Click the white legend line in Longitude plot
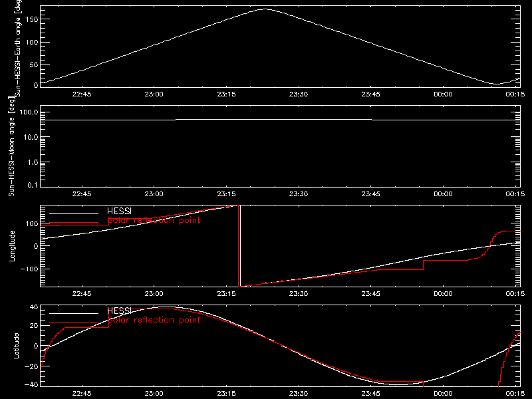Viewport: 532px width, 399px height. pyautogui.click(x=74, y=213)
